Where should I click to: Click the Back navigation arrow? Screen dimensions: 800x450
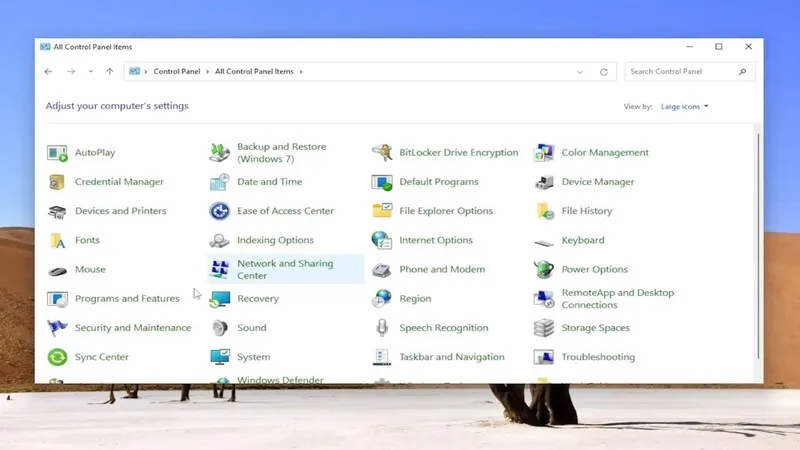(48, 72)
